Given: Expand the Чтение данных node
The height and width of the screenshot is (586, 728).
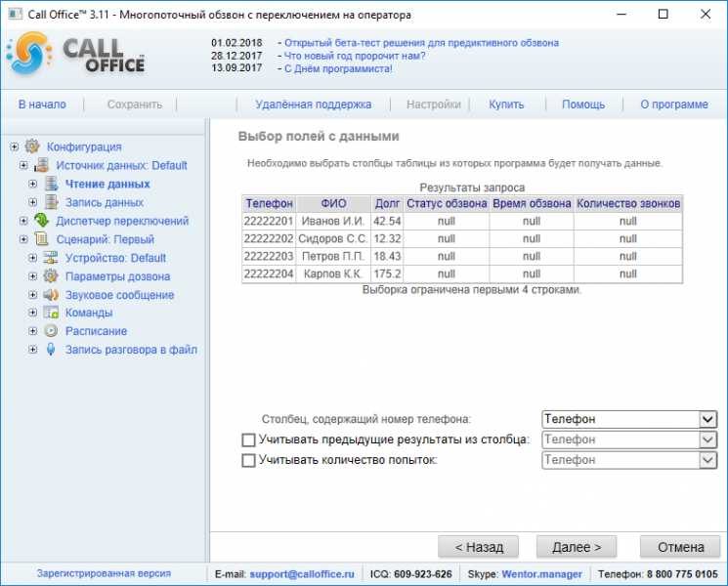Looking at the screenshot, I should (33, 184).
